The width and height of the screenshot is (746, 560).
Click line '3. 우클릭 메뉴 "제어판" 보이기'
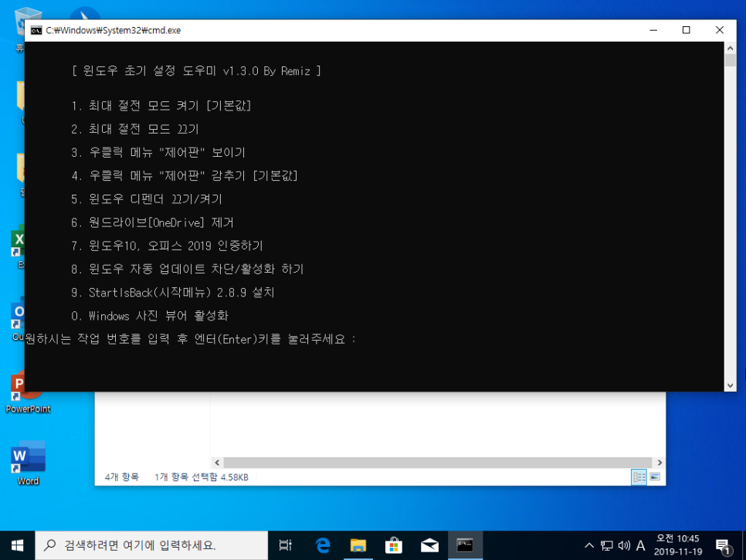(158, 152)
